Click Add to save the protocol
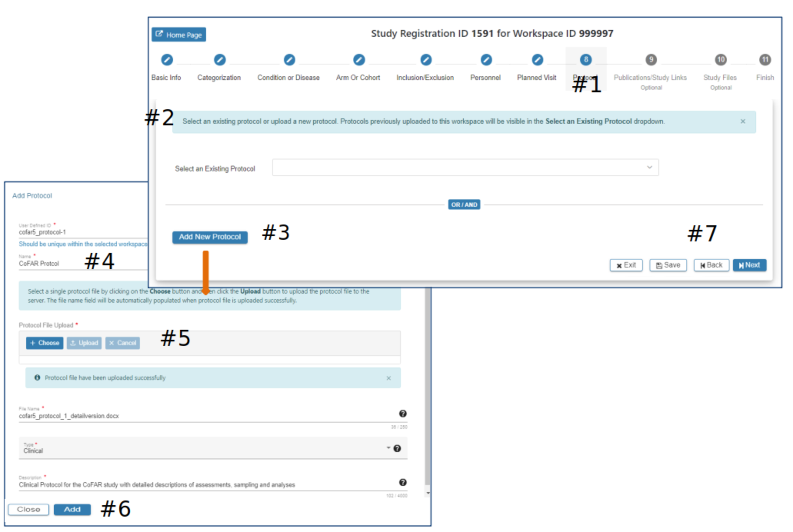 click(x=72, y=510)
